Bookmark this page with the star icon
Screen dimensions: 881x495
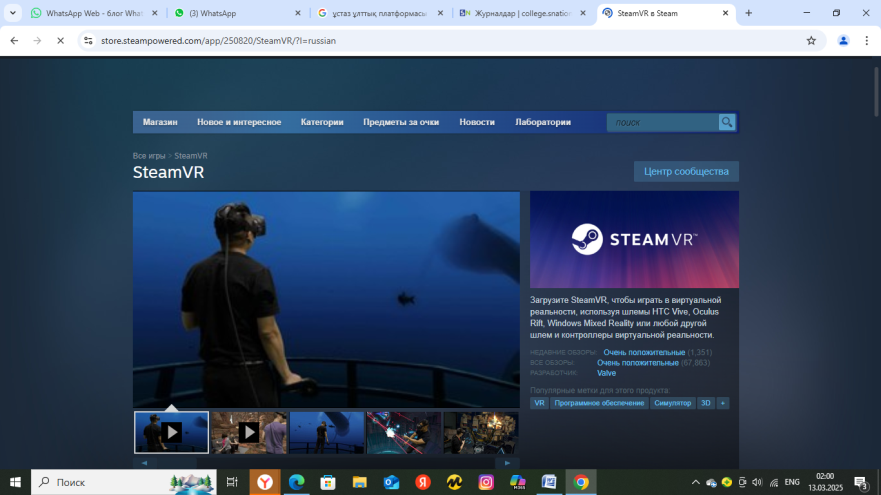811,40
